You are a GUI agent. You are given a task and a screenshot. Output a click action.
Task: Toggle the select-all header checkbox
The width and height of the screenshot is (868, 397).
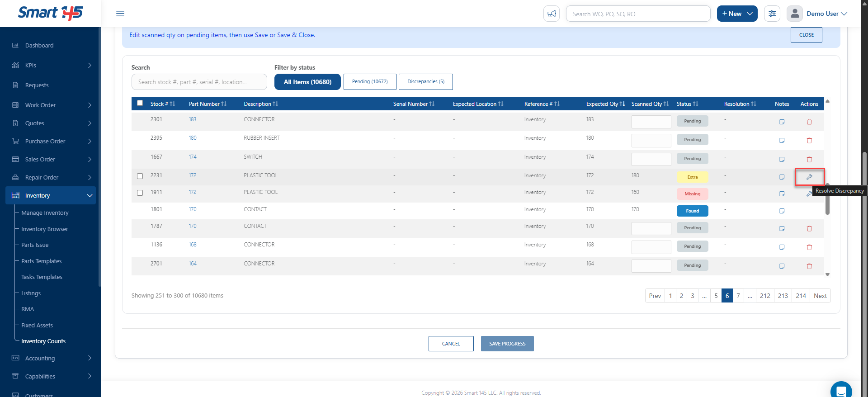click(140, 103)
